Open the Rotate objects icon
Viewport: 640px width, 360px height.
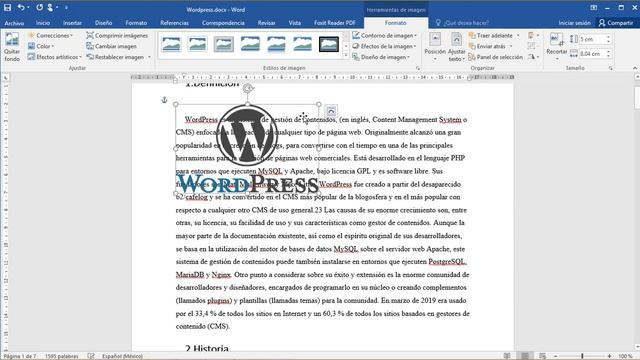(532, 57)
